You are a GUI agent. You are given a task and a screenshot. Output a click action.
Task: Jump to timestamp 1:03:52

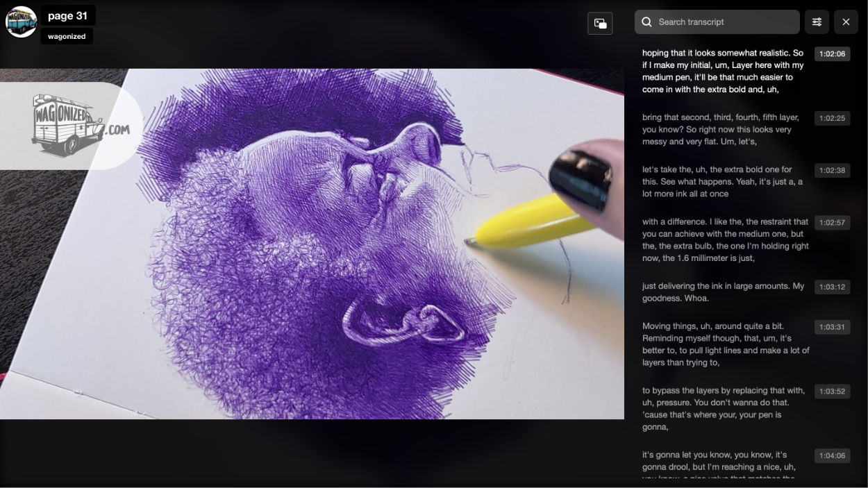[832, 392]
